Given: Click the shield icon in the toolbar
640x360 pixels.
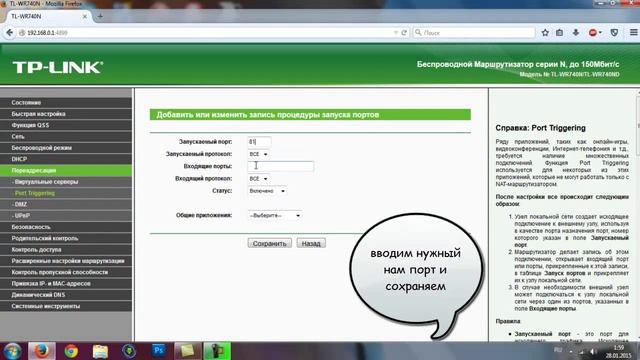Looking at the screenshot, I should click(614, 33).
